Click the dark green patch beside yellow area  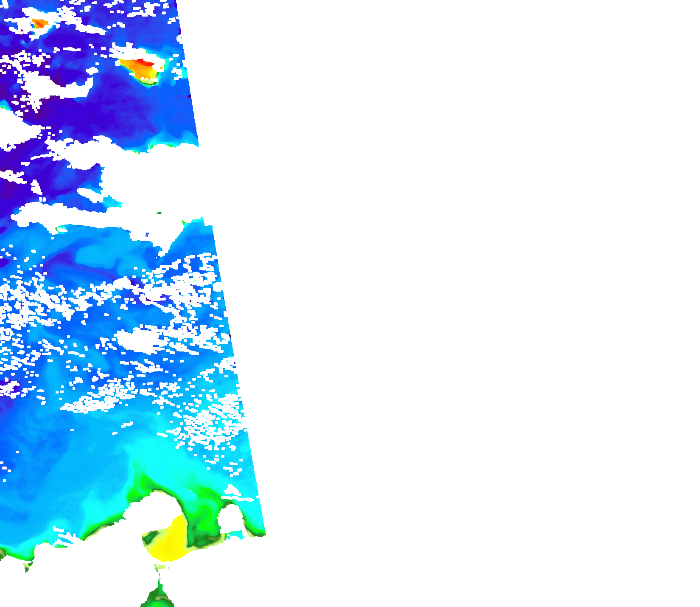(x=199, y=526)
